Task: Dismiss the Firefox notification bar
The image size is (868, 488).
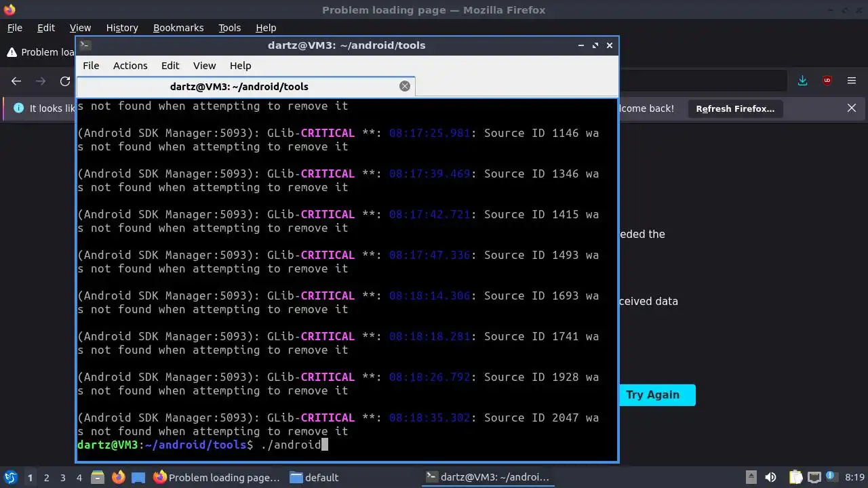Action: [x=852, y=108]
